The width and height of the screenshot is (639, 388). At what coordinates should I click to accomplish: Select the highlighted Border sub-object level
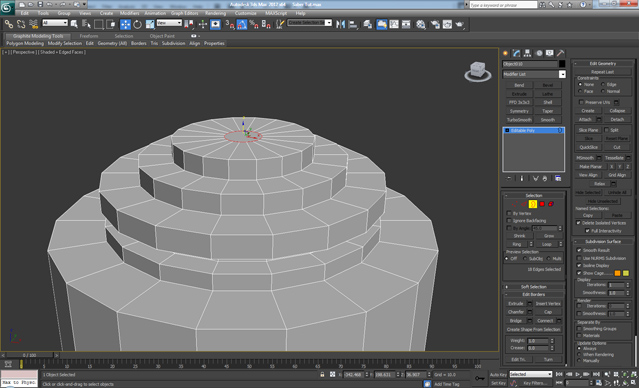[533, 204]
